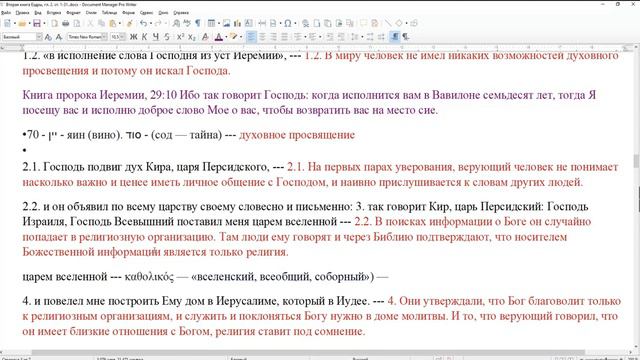The image size is (640, 360).
Task: Toggle Subscript x₂ formatting
Action: tap(191, 37)
